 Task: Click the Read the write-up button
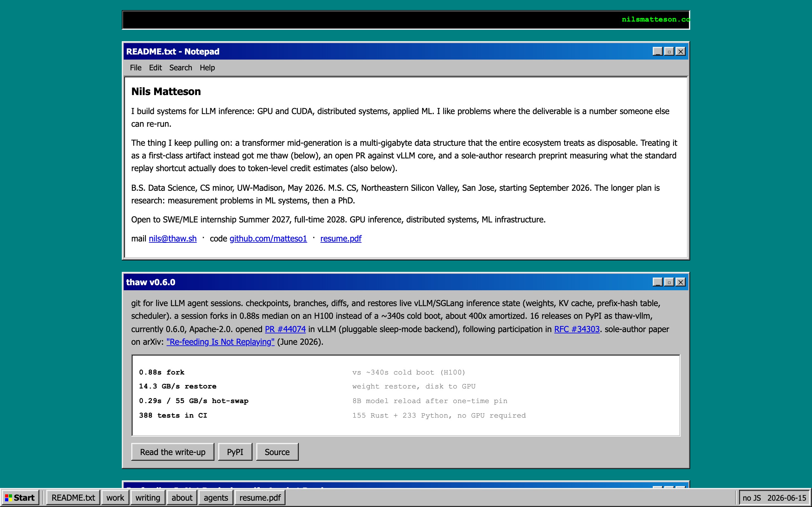pos(173,452)
